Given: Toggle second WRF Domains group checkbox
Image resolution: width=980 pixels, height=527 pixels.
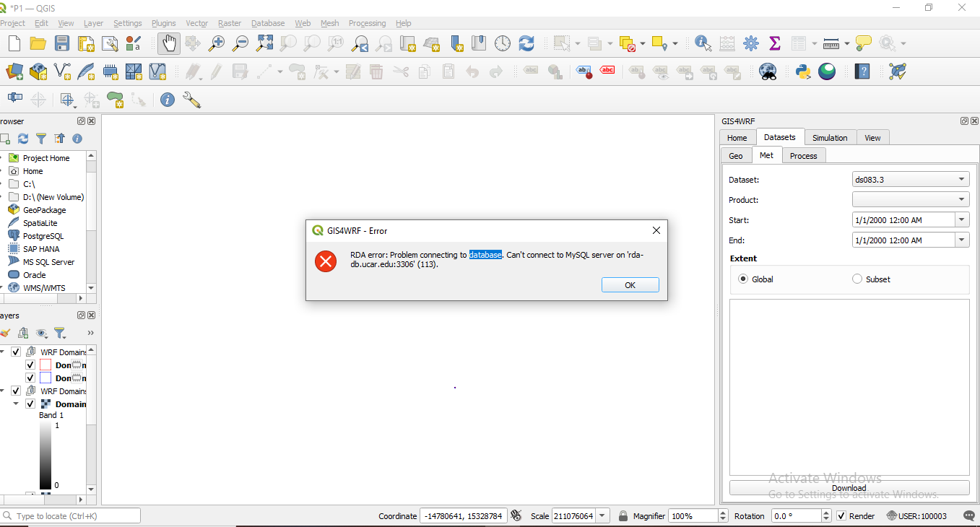Looking at the screenshot, I should (16, 391).
